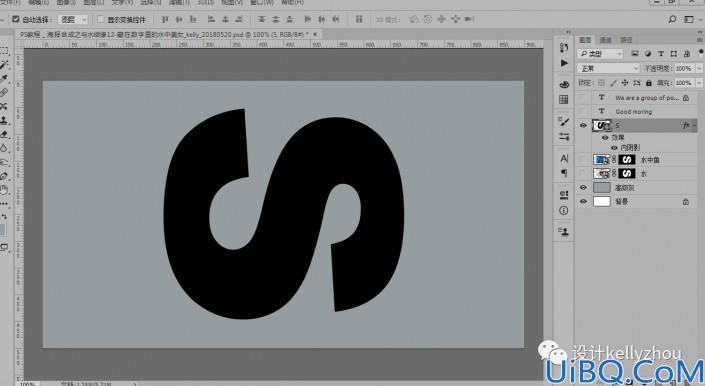Toggle the inner shadow effect eye icon
This screenshot has height=386, width=705.
point(614,147)
